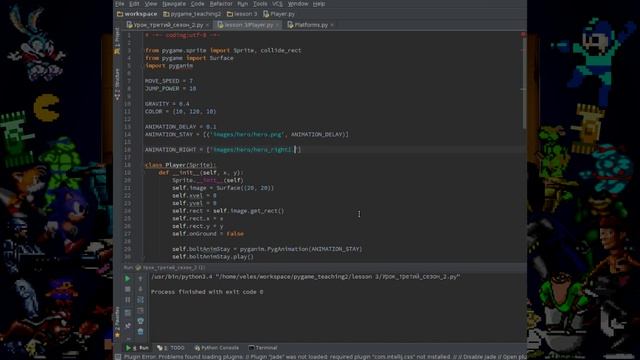
Task: Click the Print icon in Run console toolbar
Action: (140, 321)
